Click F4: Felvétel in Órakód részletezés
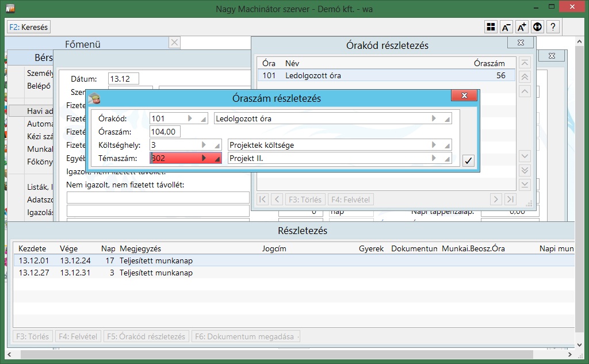 [x=351, y=200]
